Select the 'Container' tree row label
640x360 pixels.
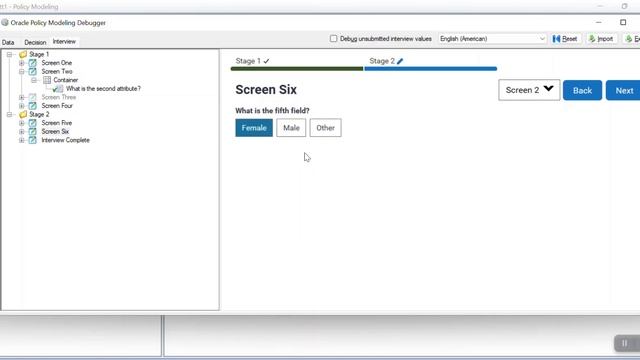pyautogui.click(x=66, y=80)
